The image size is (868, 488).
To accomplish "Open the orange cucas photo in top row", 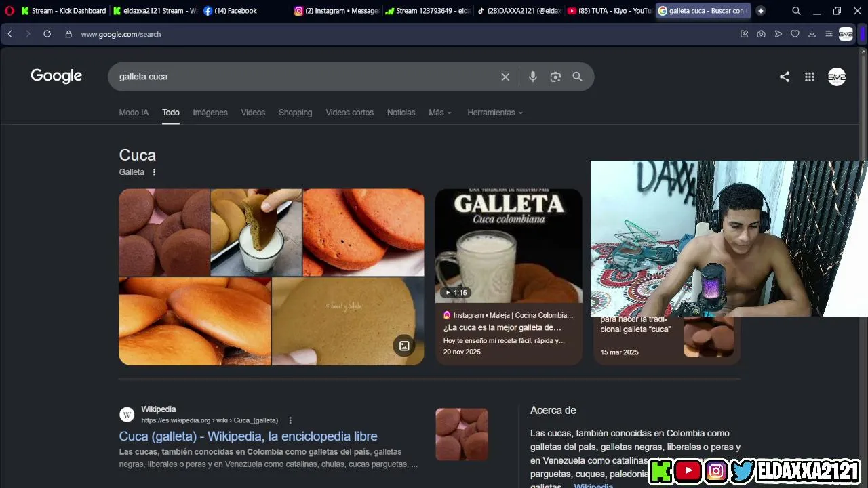I will click(x=363, y=232).
